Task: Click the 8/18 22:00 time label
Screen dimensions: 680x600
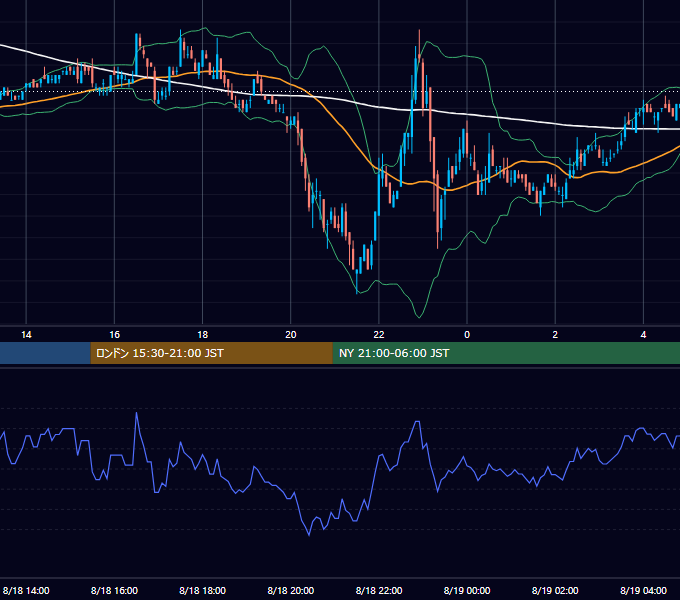Action: point(379,590)
